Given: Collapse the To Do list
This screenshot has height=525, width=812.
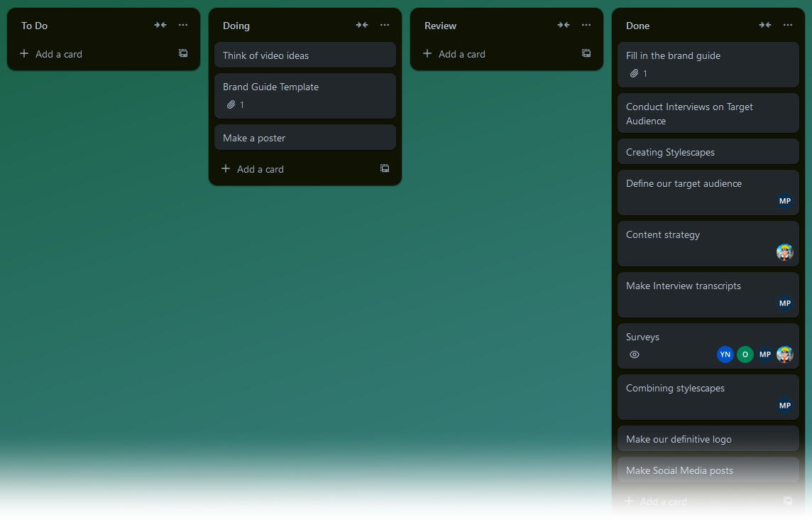Looking at the screenshot, I should pyautogui.click(x=160, y=24).
